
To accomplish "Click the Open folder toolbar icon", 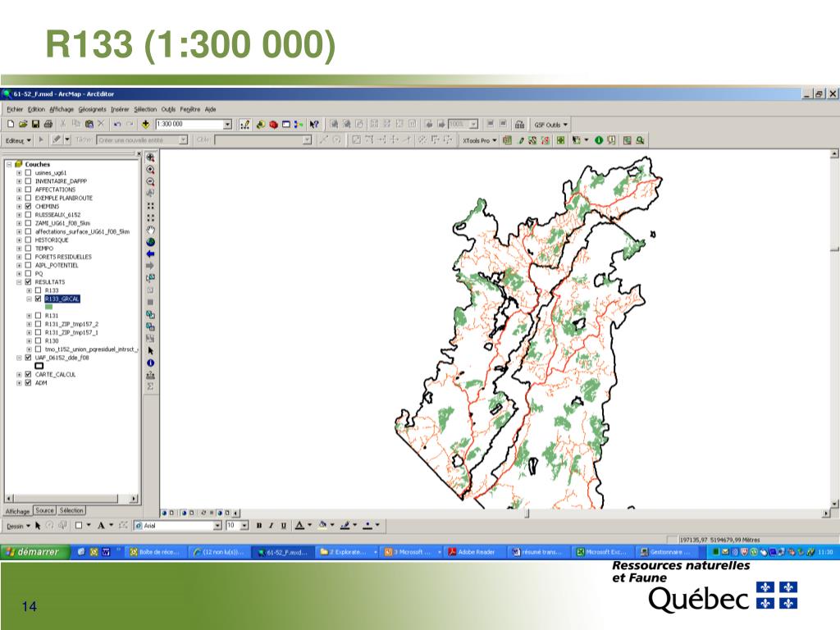I will click(23, 125).
